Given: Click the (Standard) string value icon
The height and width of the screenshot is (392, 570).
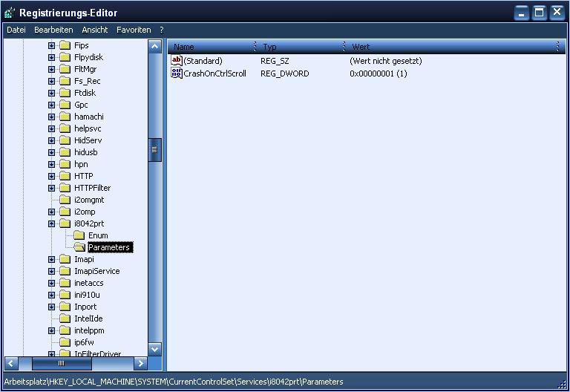Looking at the screenshot, I should (177, 61).
